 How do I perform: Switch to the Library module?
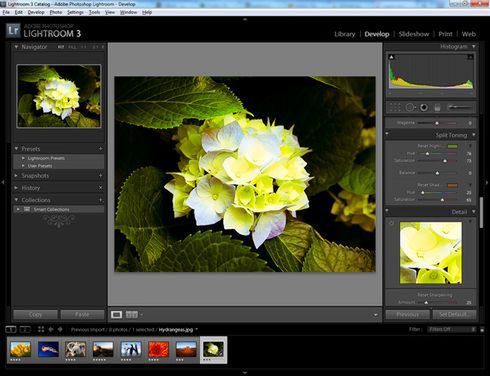point(345,34)
